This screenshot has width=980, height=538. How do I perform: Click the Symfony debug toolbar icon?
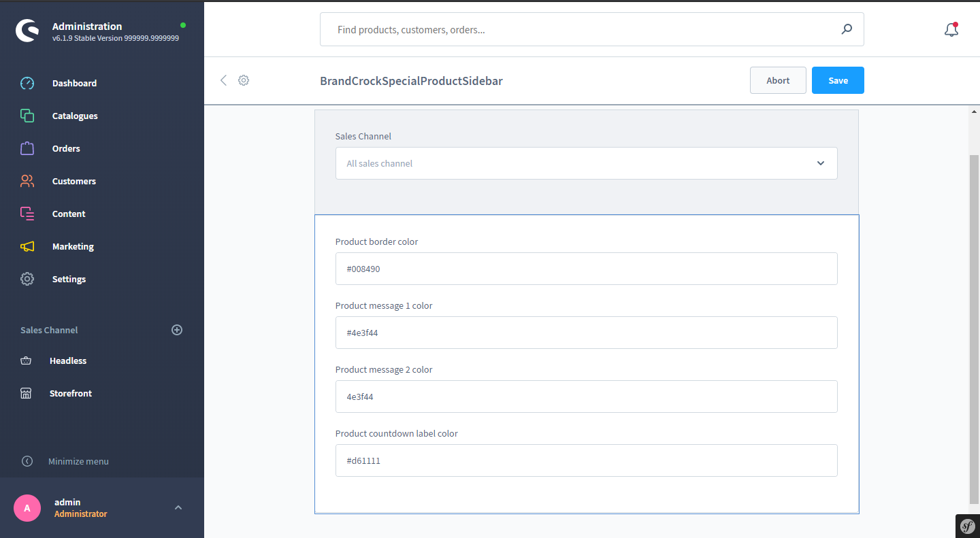point(968,526)
